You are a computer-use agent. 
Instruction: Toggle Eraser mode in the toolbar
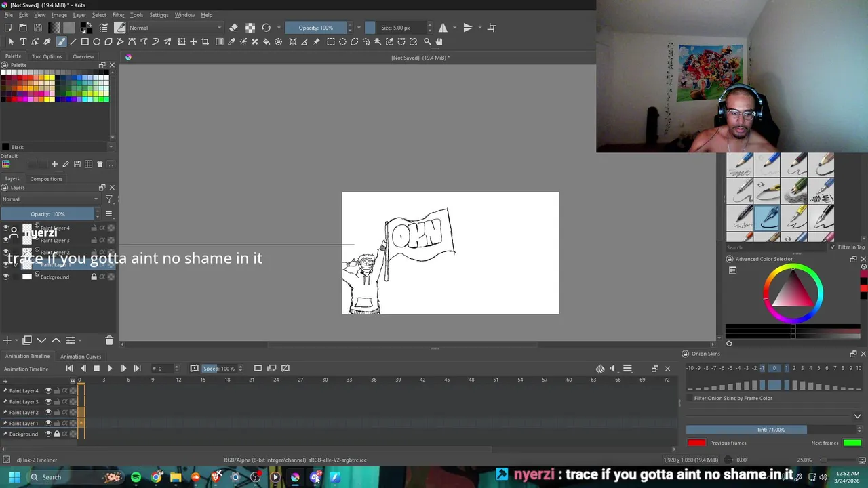[233, 28]
